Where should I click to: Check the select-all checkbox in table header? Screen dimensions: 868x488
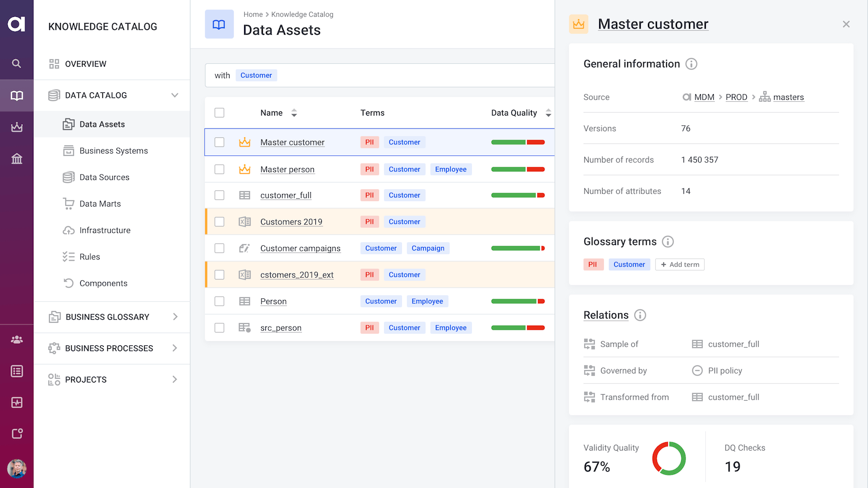click(x=219, y=113)
